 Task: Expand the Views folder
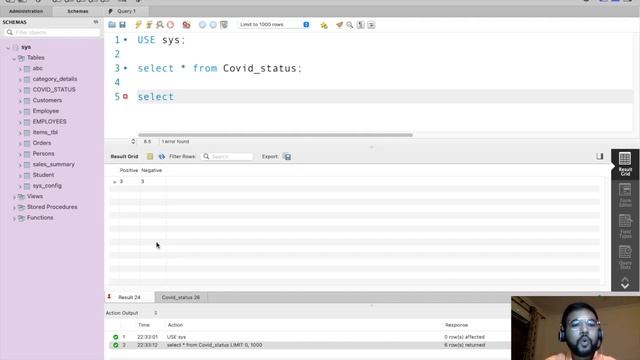coord(14,197)
